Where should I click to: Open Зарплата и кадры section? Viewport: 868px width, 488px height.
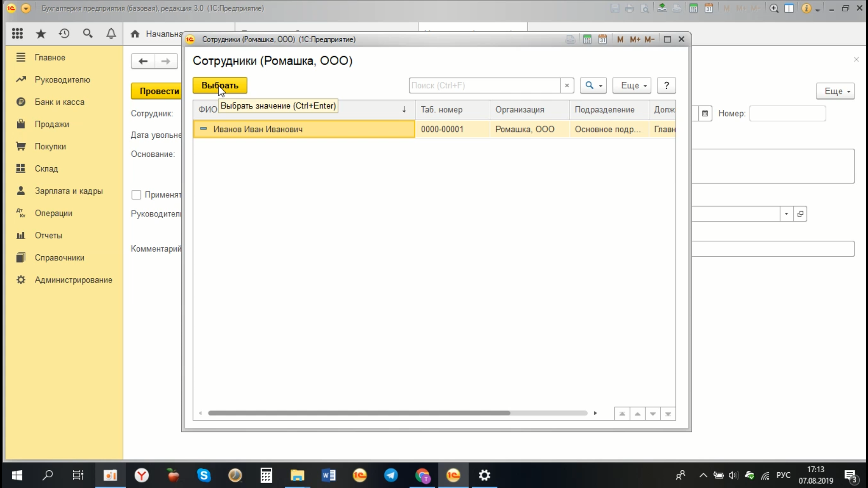coord(69,191)
